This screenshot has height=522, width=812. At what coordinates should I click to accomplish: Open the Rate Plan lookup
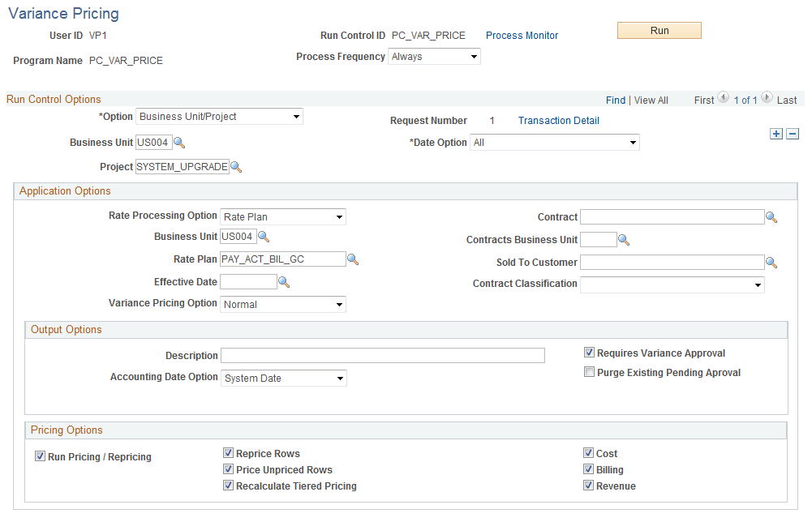[x=352, y=259]
